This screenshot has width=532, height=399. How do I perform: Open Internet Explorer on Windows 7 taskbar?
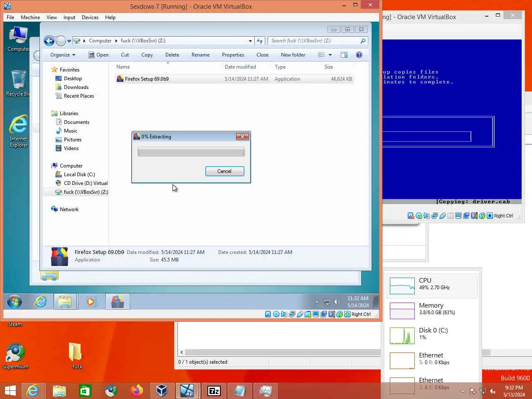[x=40, y=302]
